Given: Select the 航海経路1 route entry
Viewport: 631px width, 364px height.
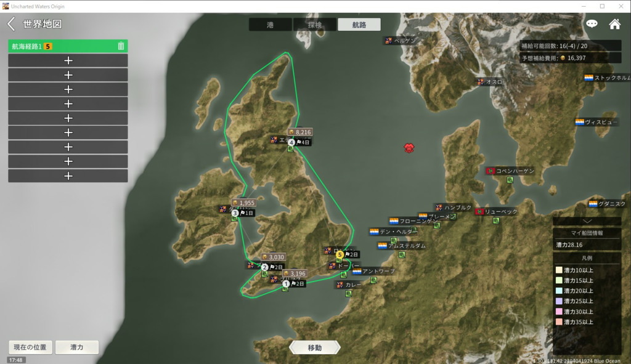Looking at the screenshot, I should tap(68, 46).
